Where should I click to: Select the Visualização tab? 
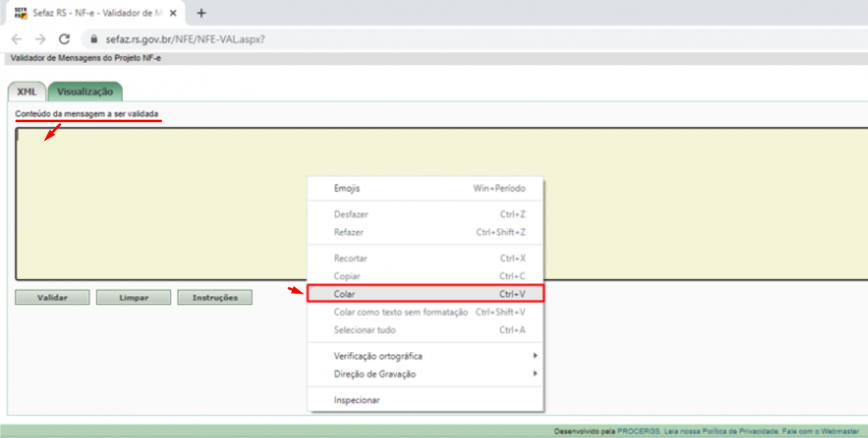[x=85, y=92]
